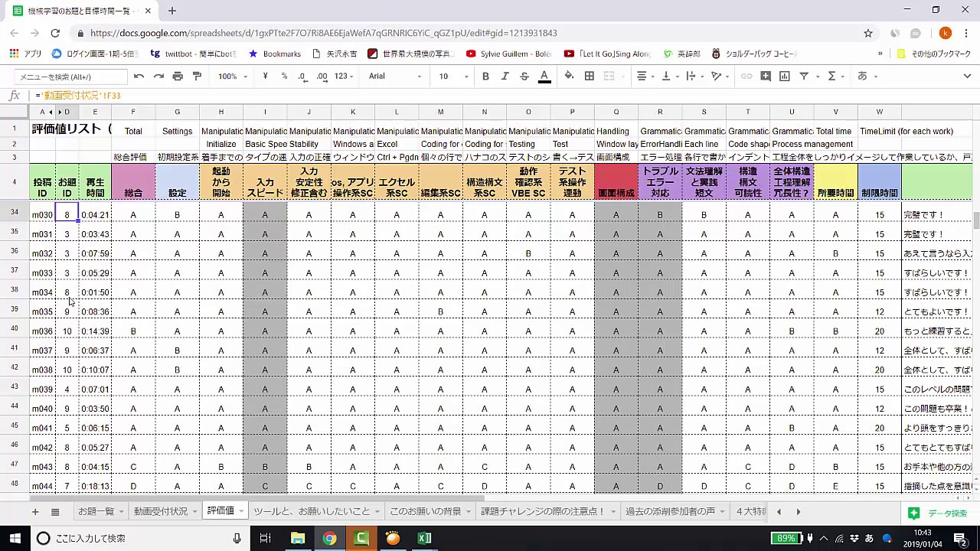Click the insert comment icon
This screenshot has width=980, height=551.
point(765,77)
